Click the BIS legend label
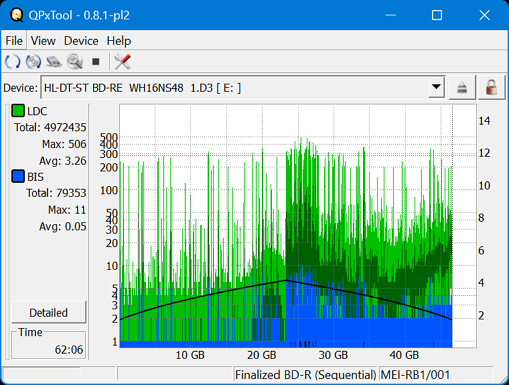The image size is (509, 385). click(x=35, y=177)
